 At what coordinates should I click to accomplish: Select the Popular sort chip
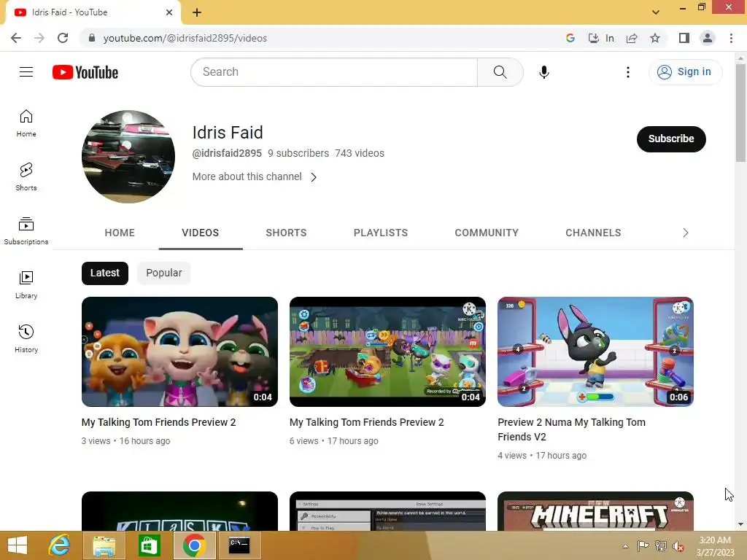pos(164,273)
